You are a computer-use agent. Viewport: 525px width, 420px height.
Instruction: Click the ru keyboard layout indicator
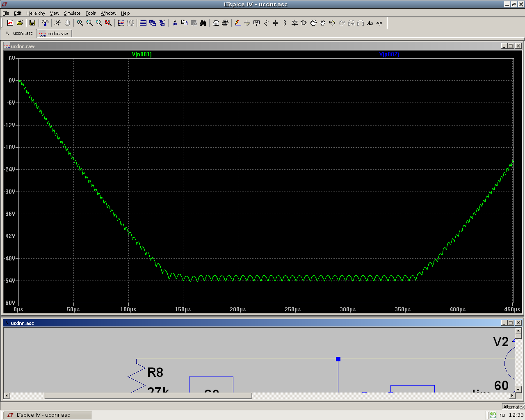coord(502,415)
